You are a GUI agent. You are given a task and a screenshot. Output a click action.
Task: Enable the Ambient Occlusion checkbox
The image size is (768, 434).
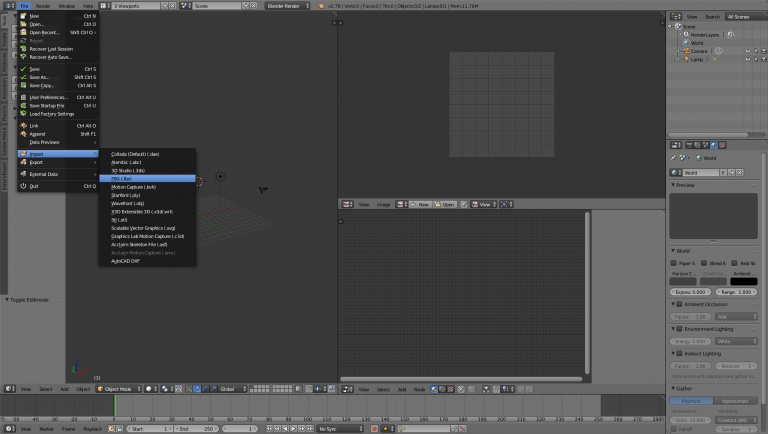point(679,303)
